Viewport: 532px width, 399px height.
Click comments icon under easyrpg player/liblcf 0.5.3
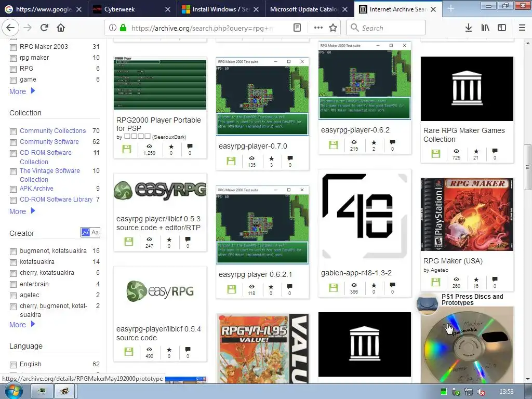click(188, 239)
